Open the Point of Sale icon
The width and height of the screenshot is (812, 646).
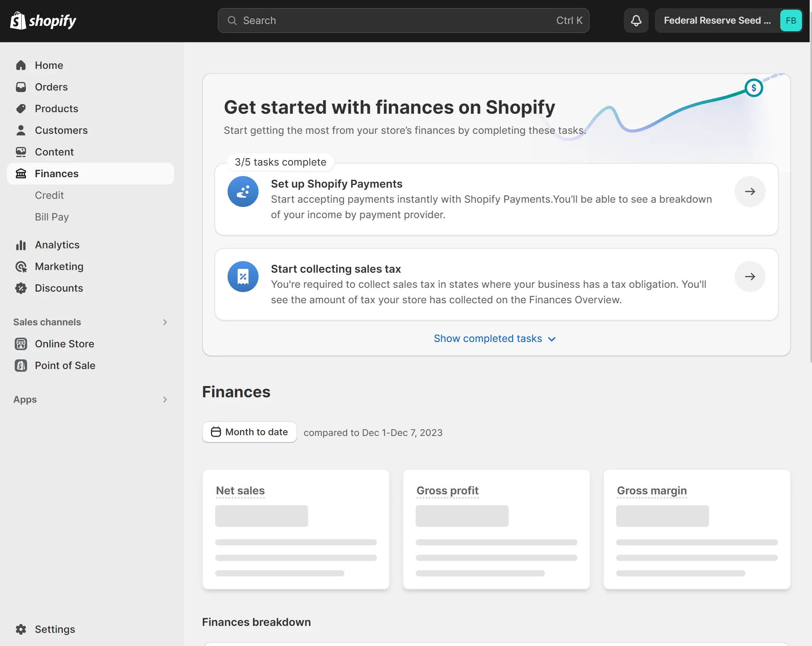[x=21, y=366]
